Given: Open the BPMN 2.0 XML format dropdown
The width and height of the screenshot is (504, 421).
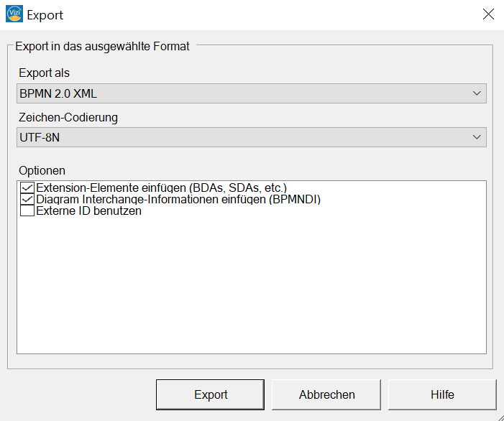Looking at the screenshot, I should 252,93.
